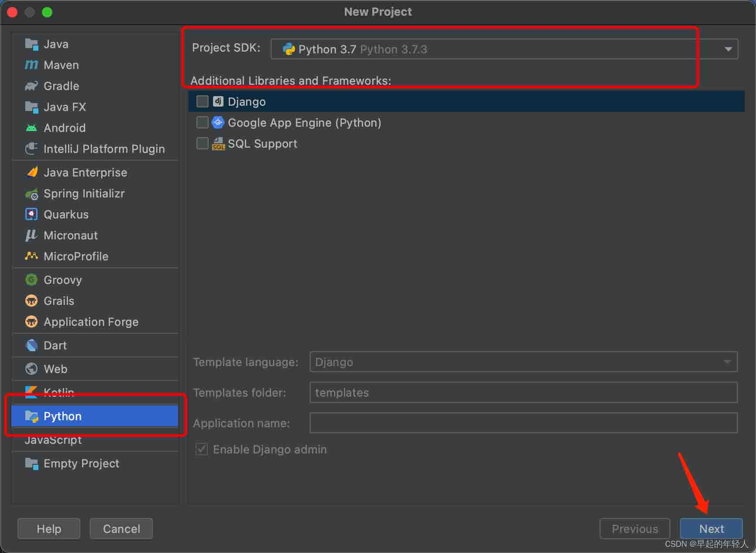Tick the SQL Support checkbox
The height and width of the screenshot is (553, 756).
coord(203,143)
